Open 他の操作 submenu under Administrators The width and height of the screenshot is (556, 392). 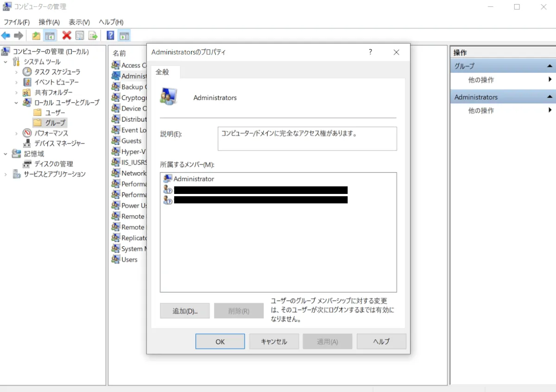pyautogui.click(x=503, y=110)
